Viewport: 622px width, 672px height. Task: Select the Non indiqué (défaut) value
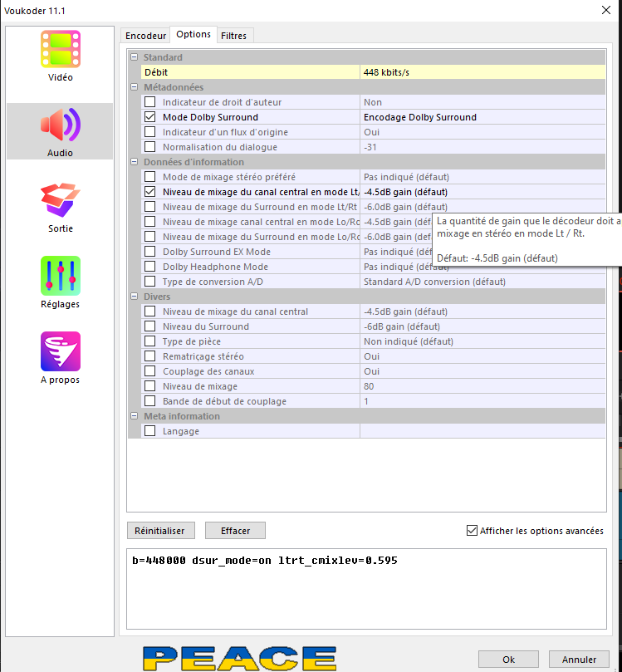(482, 341)
